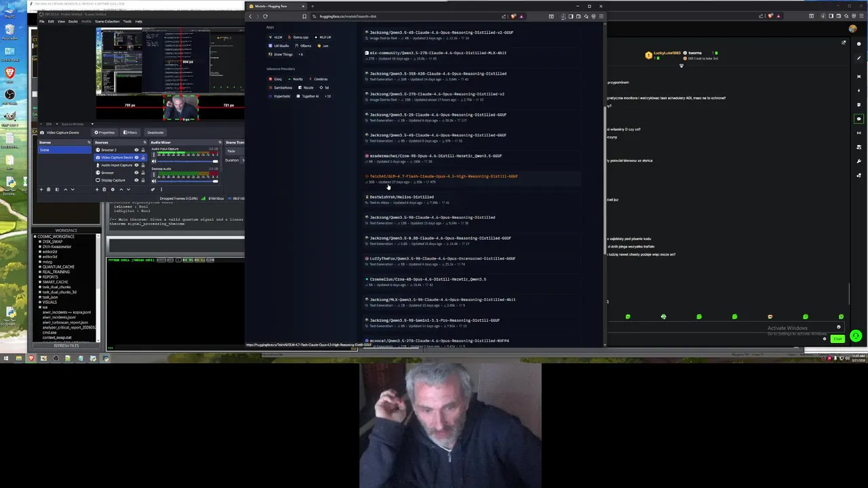Collapse the wa folder in workspace tree
The height and width of the screenshot is (488, 868).
click(x=40, y=307)
